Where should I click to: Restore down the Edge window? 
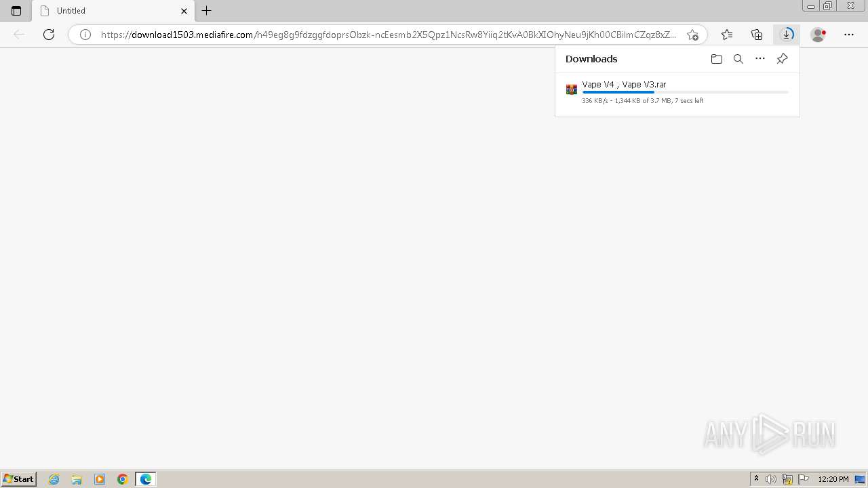point(827,6)
